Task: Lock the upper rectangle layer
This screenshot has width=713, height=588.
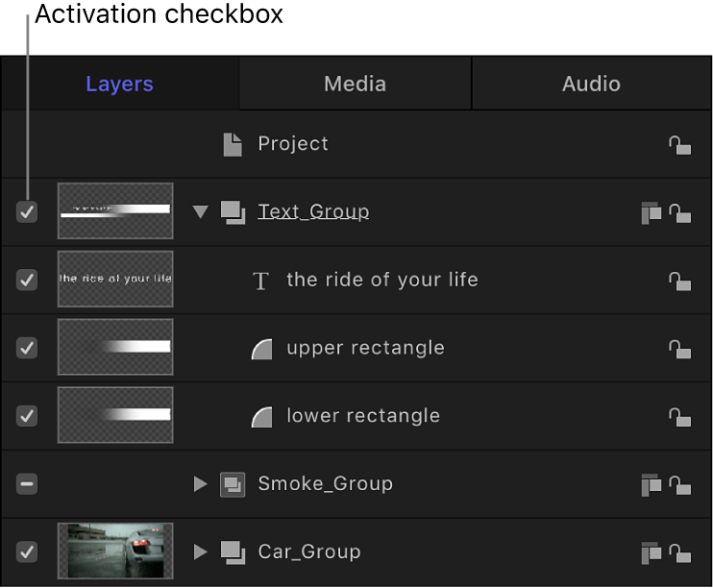Action: (x=679, y=349)
